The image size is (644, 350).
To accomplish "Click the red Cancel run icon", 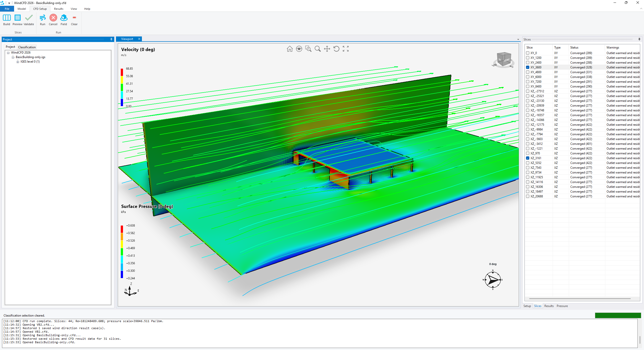I will 53,18.
